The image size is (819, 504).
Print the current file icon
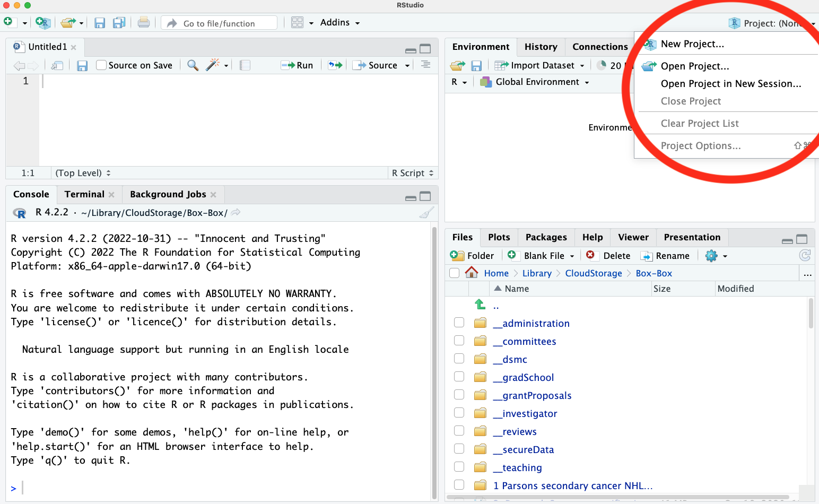143,23
